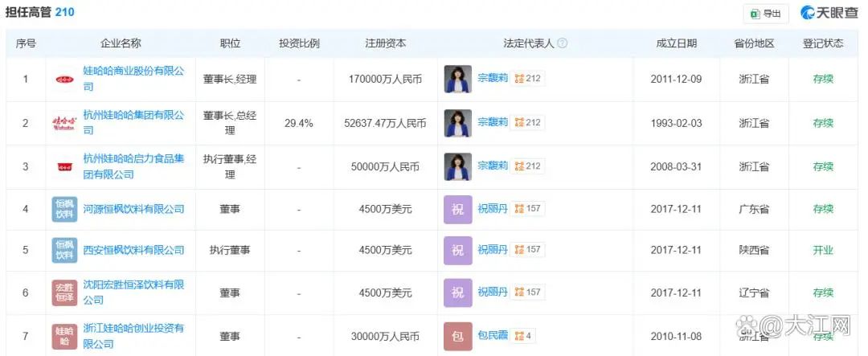Screen dimensions: 868x356
Task: Click 宗馥莉 name link in row 2
Action: point(492,122)
